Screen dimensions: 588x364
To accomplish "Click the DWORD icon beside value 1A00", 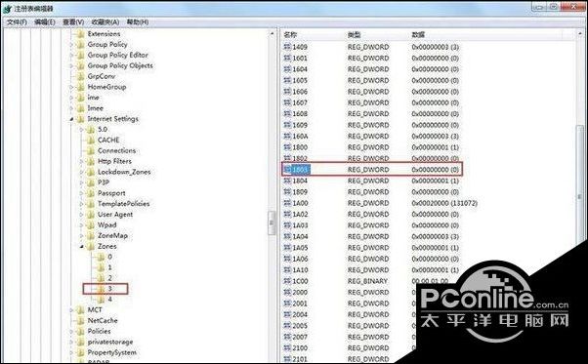I will point(287,203).
